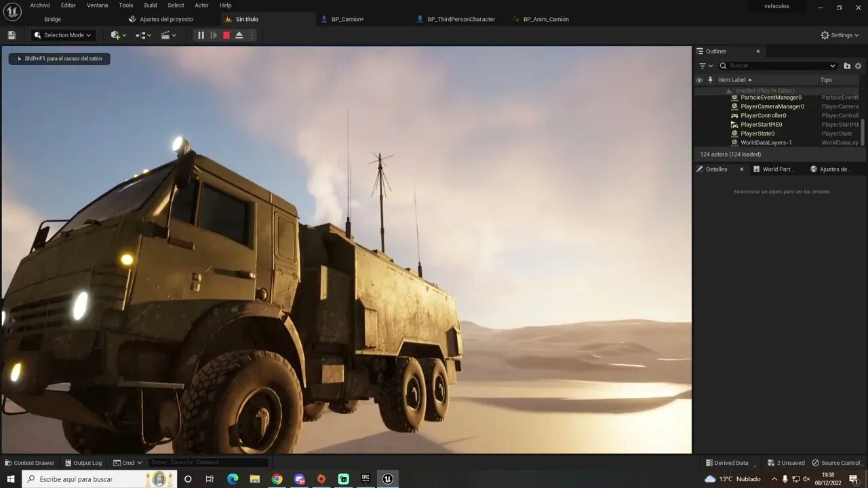Open the Content Drawer
The width and height of the screenshot is (868, 488).
[29, 463]
